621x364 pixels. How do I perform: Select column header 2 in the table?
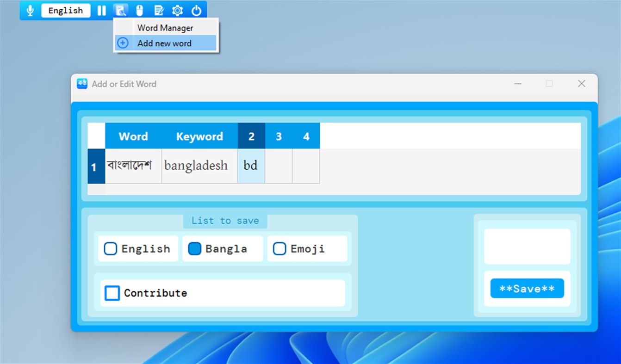point(251,136)
